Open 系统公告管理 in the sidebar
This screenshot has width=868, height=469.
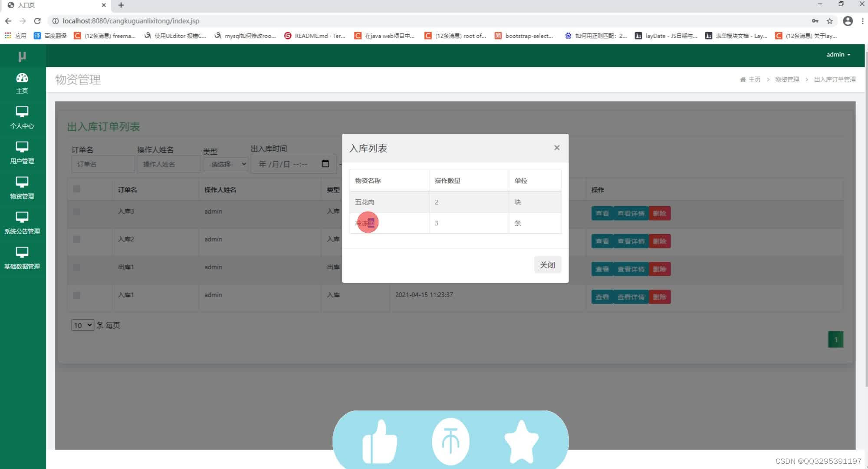pyautogui.click(x=22, y=223)
